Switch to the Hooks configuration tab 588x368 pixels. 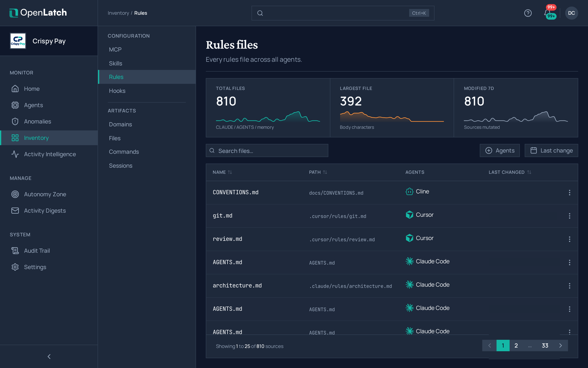click(147, 91)
